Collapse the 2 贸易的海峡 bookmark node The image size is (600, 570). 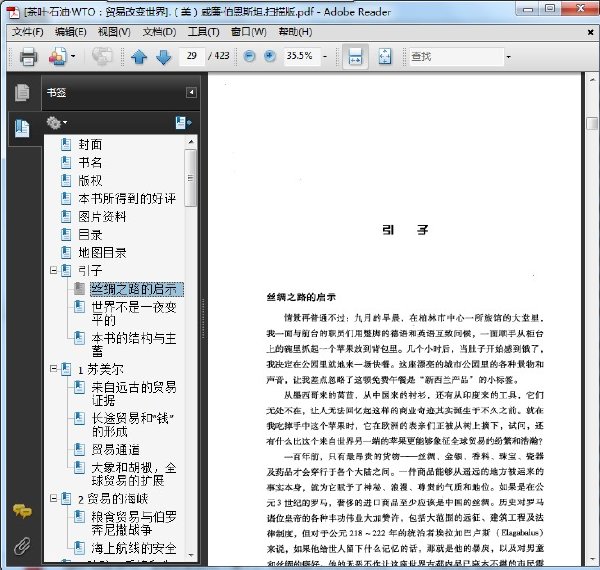point(54,498)
